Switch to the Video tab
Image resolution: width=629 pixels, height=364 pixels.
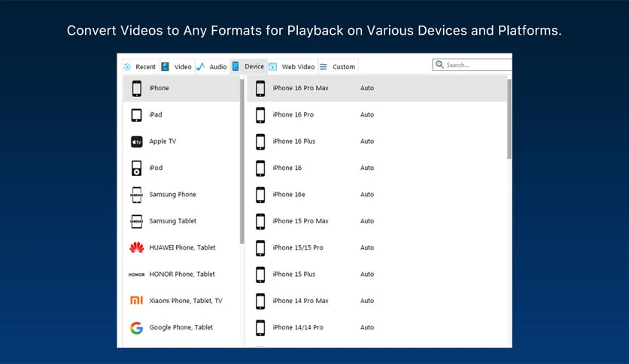178,67
